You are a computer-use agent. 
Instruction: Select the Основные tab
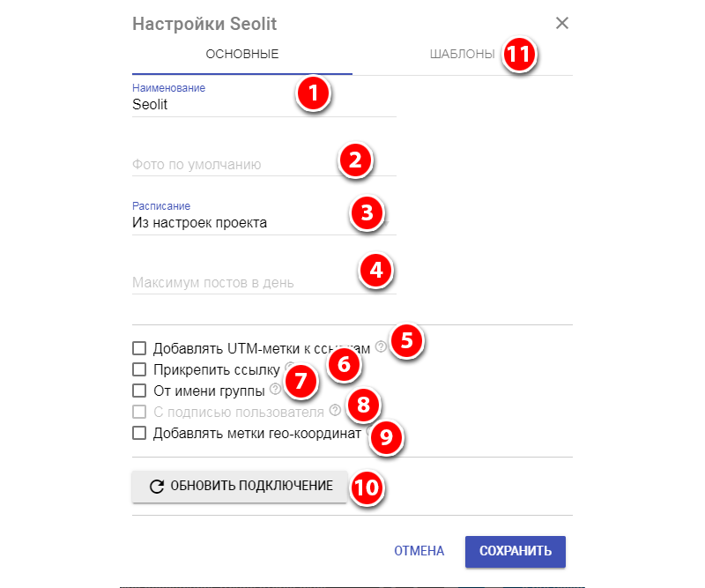click(242, 55)
